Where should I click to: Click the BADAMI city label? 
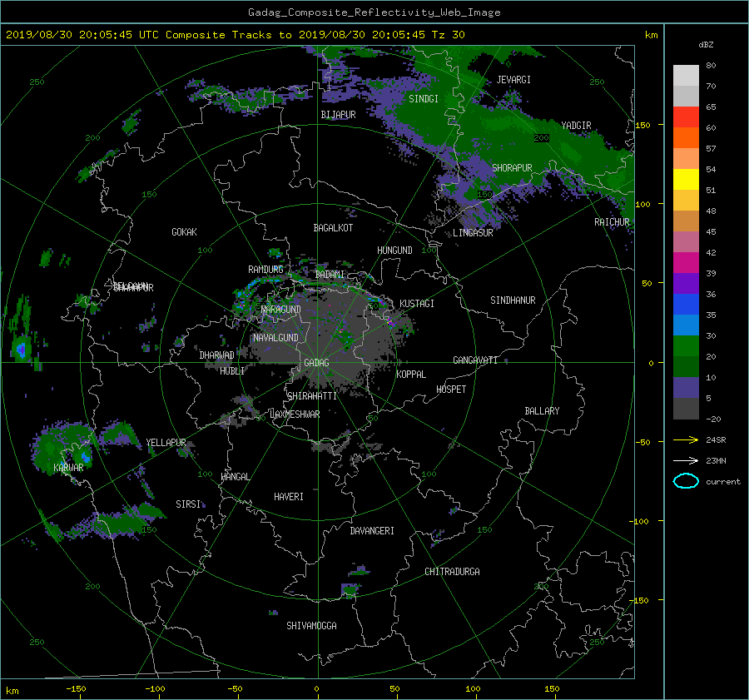[330, 275]
